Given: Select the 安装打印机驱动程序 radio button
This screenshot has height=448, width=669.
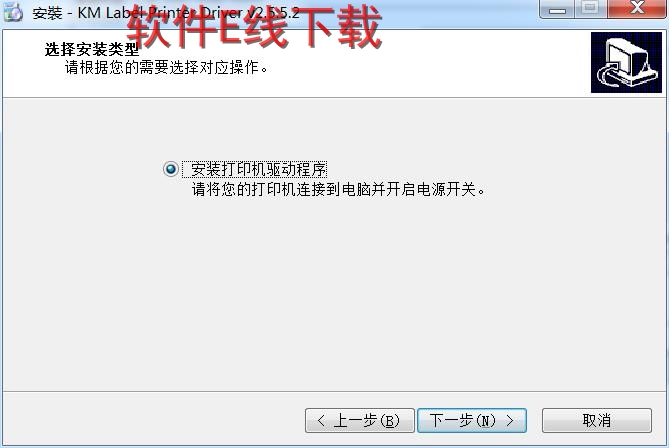Looking at the screenshot, I should pos(171,169).
